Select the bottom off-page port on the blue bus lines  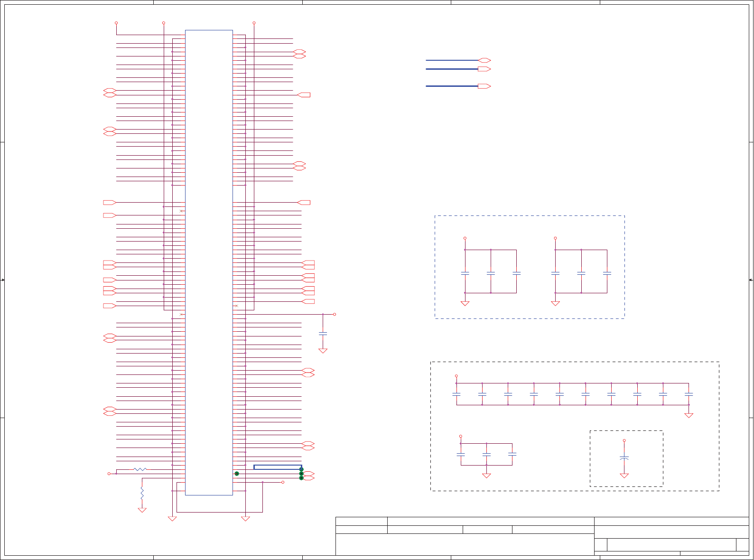(484, 86)
